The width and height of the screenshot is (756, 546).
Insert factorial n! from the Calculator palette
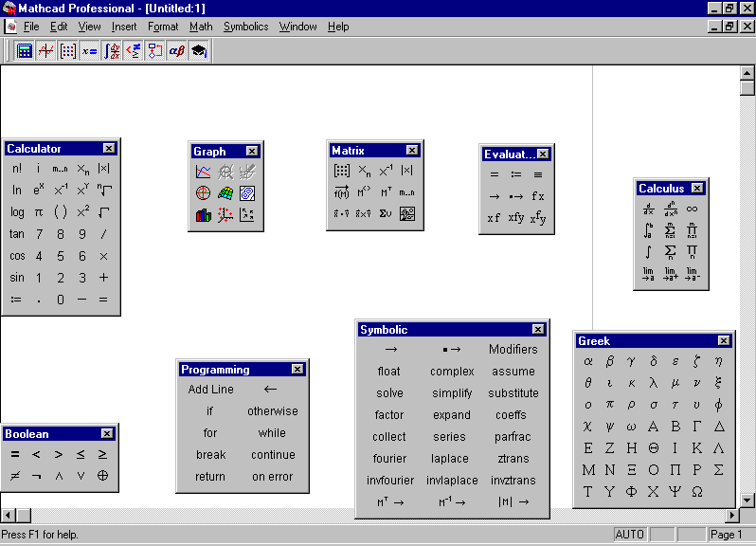(x=17, y=169)
